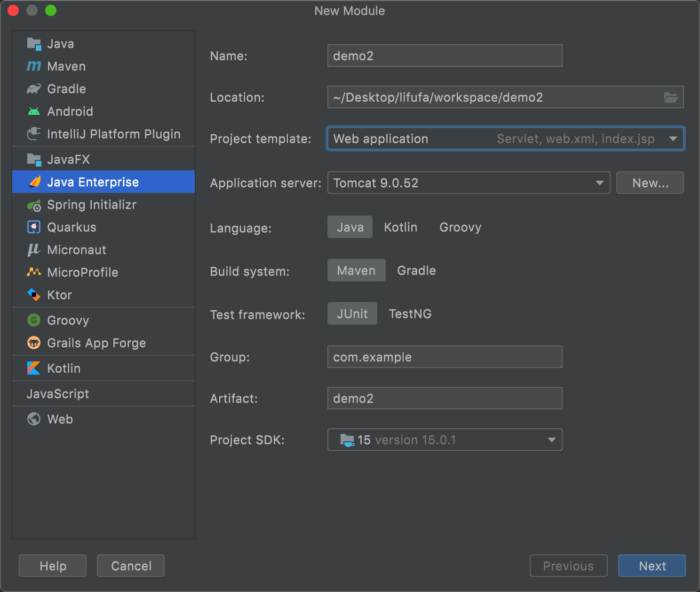This screenshot has width=700, height=592.
Task: Click the Java folder icon in sidebar
Action: point(34,44)
